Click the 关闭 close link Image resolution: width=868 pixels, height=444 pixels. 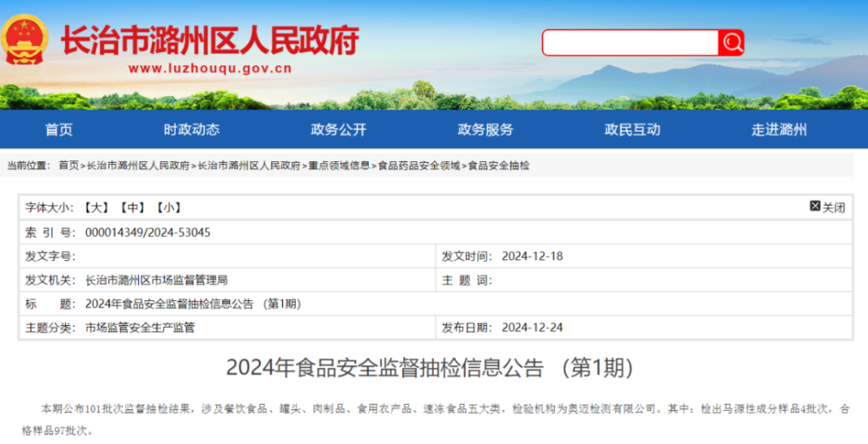[833, 207]
